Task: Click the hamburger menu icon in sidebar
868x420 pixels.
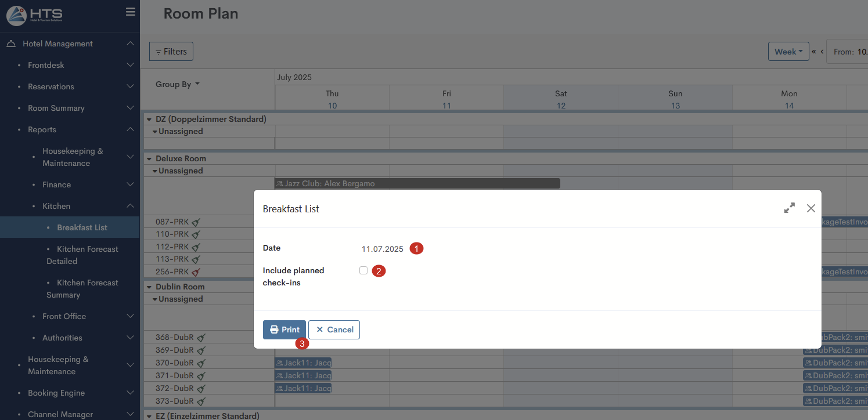Action: (x=130, y=12)
